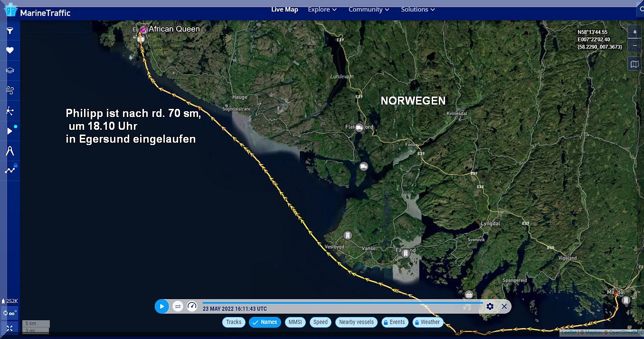This screenshot has height=339, width=644.
Task: Start track playback with play button
Action: (x=162, y=306)
